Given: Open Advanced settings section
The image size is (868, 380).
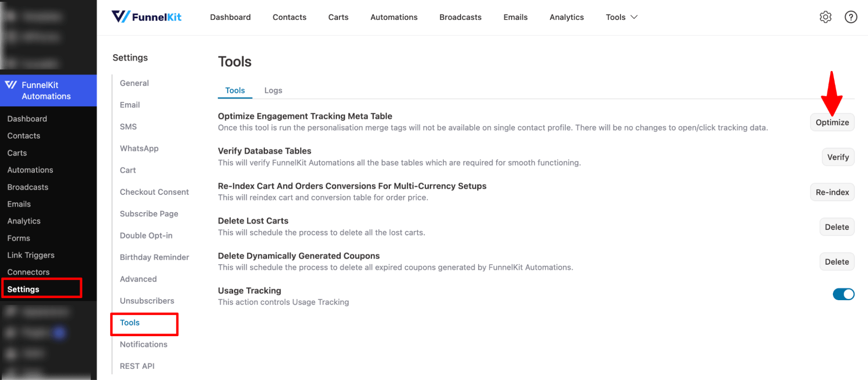Looking at the screenshot, I should [x=138, y=279].
